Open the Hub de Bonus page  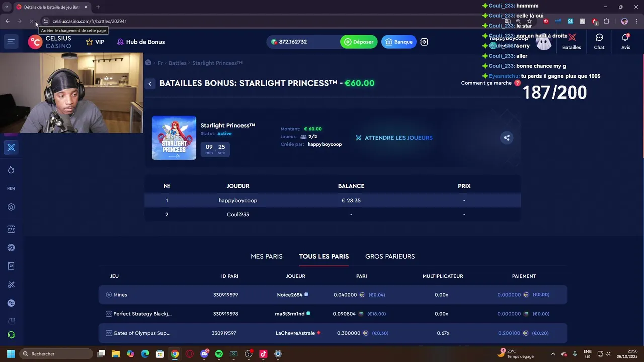tap(140, 42)
